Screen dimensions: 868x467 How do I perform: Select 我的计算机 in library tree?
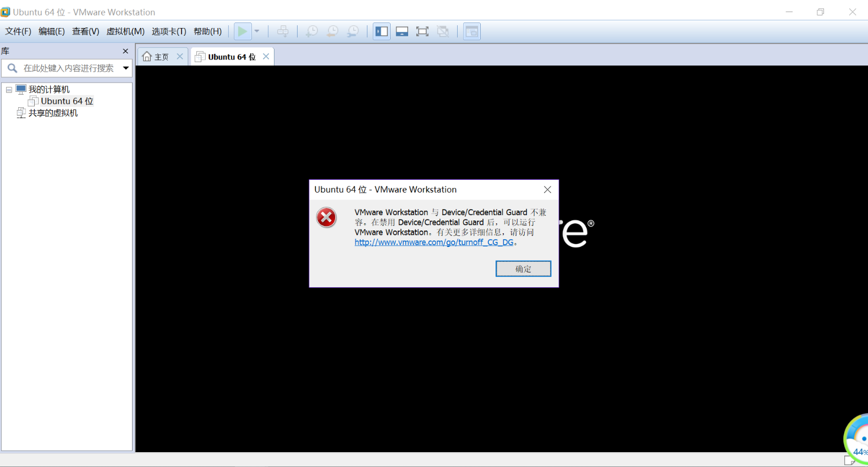pos(49,90)
